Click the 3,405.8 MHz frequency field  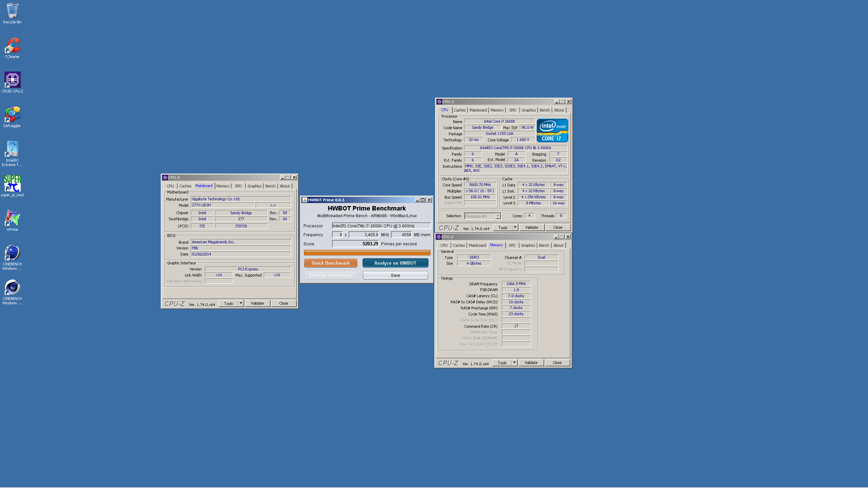pos(364,235)
